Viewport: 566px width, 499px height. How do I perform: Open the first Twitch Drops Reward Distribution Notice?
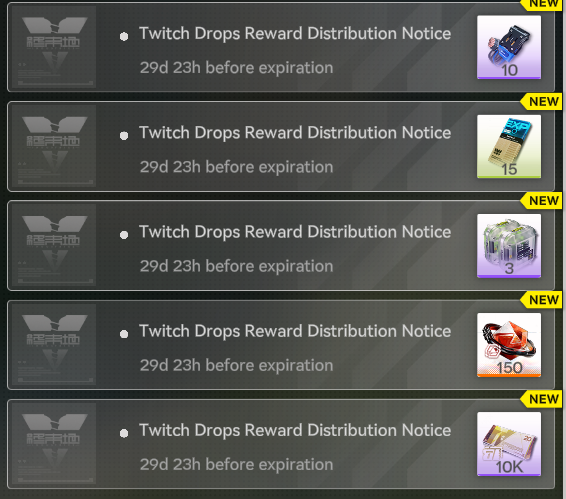tap(281, 47)
